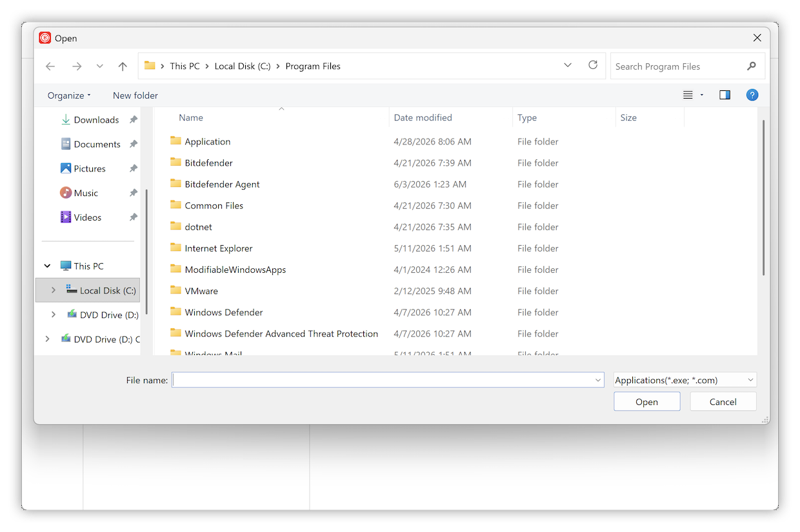Image resolution: width=800 pixels, height=532 pixels.
Task: Refresh the Program Files listing
Action: (593, 65)
